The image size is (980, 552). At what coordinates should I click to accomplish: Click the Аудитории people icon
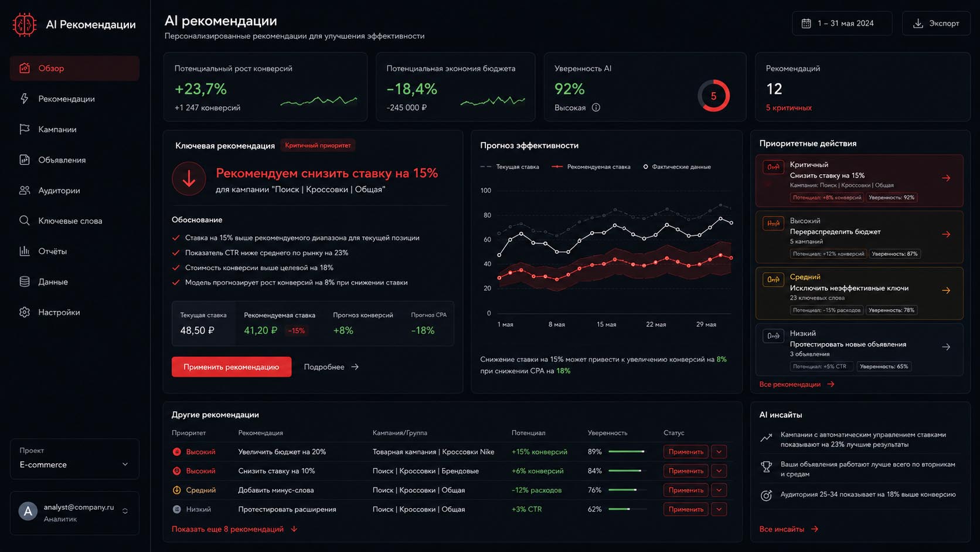point(24,190)
